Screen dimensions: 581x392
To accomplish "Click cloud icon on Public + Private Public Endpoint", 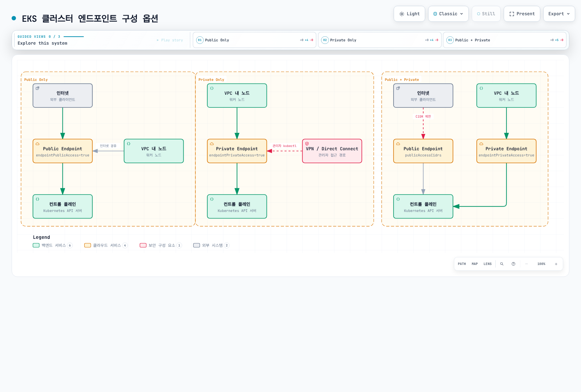I will 398,144.
